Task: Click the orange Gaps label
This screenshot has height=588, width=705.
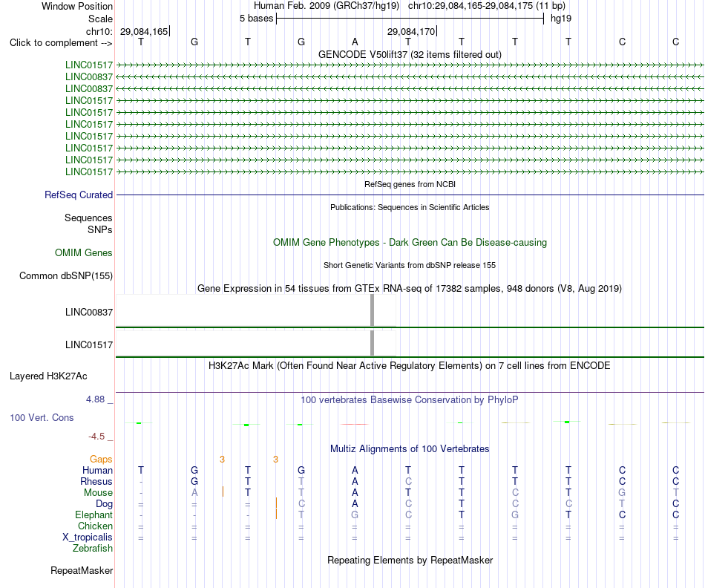Action: point(101,460)
